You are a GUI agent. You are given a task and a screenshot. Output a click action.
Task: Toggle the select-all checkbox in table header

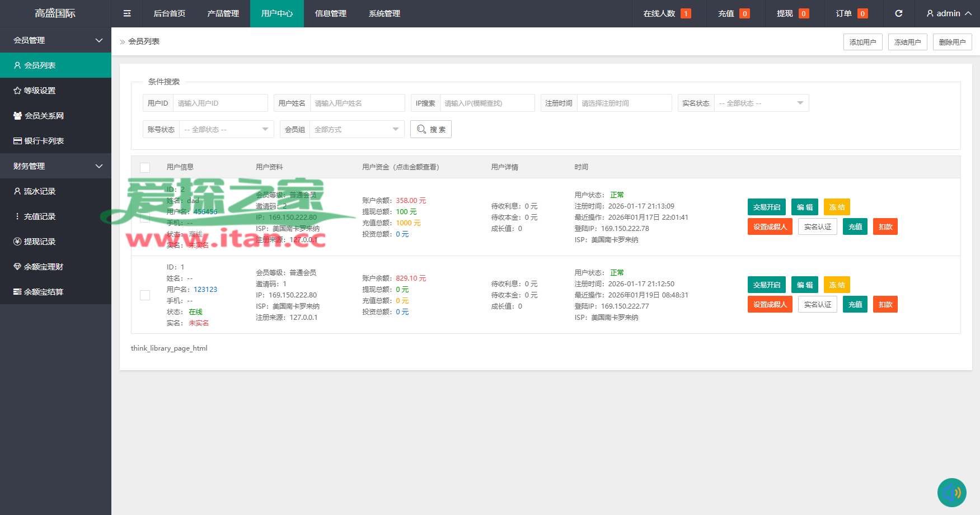(x=145, y=167)
